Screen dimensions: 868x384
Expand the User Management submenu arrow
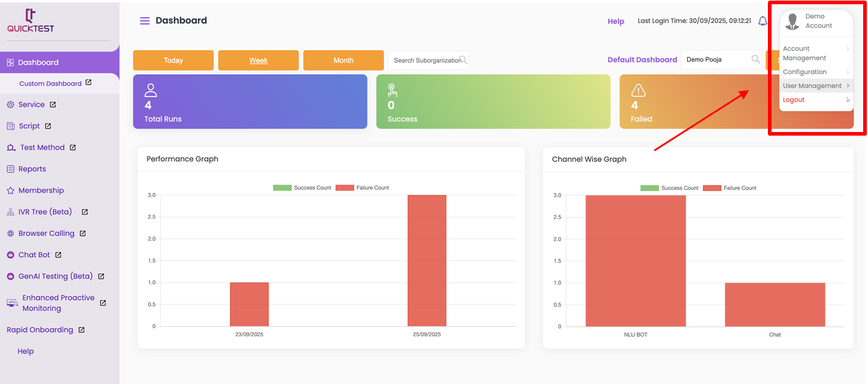point(848,86)
